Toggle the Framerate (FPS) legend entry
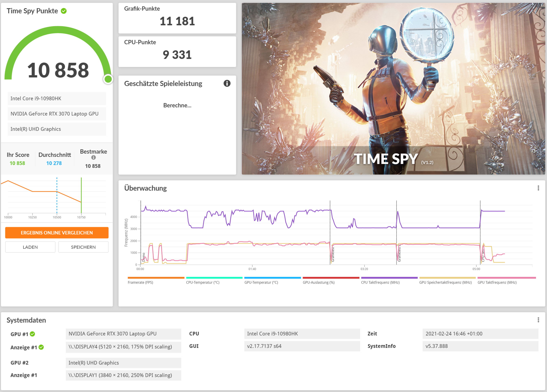 pos(156,281)
